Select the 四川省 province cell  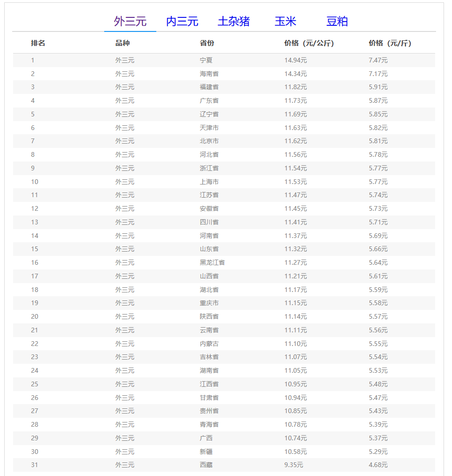[209, 222]
